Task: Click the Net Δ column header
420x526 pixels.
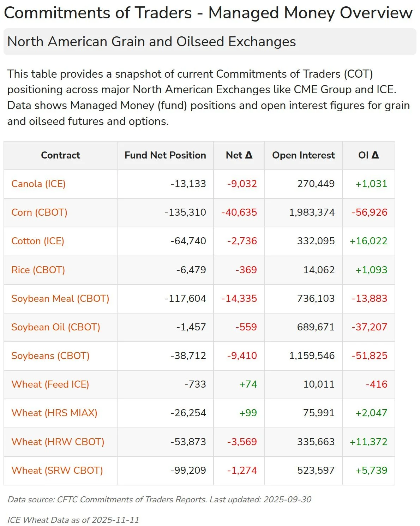Action: 239,155
